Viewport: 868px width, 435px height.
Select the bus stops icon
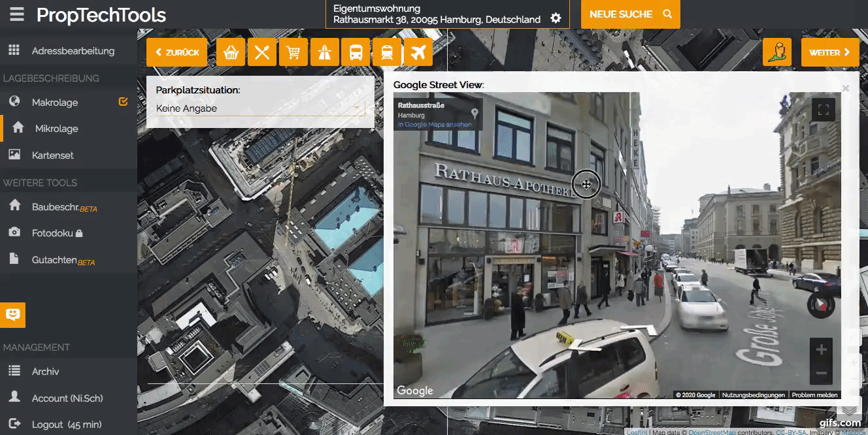click(356, 52)
